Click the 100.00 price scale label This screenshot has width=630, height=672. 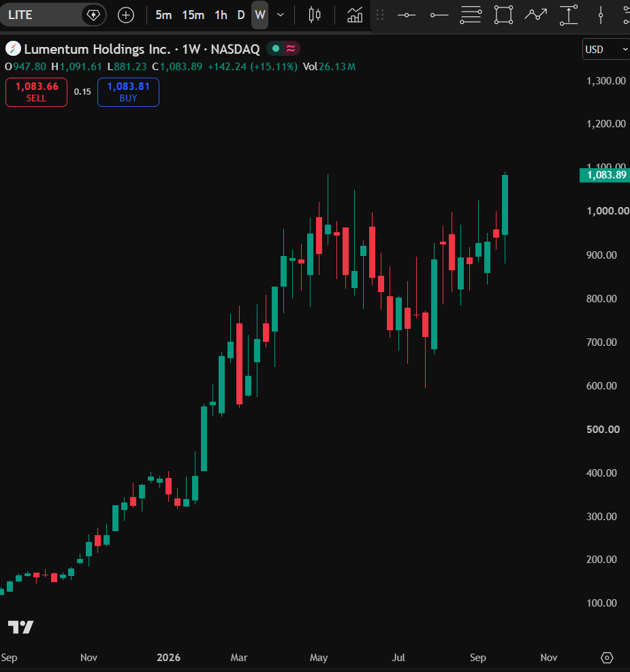(x=601, y=603)
